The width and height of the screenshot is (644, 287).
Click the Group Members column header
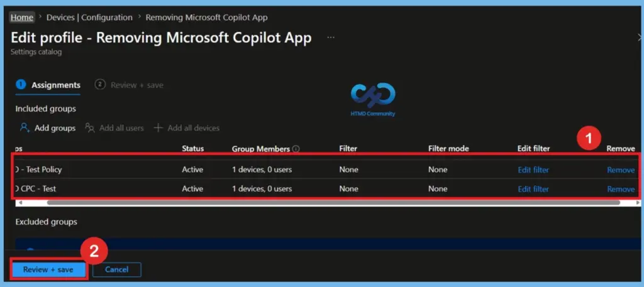[261, 149]
